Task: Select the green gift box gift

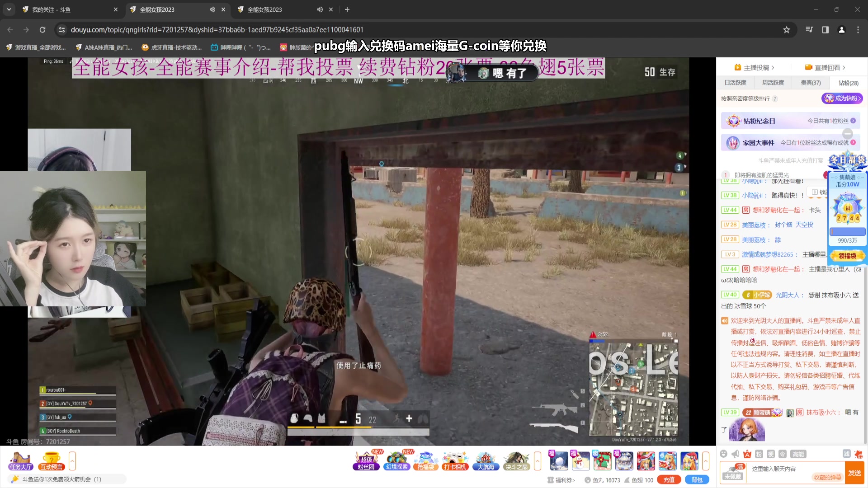Action: [x=602, y=461]
